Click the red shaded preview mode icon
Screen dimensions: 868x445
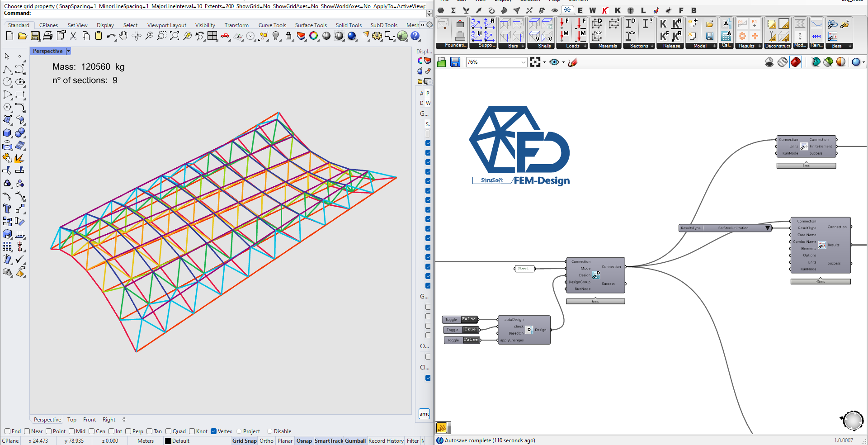tap(796, 62)
